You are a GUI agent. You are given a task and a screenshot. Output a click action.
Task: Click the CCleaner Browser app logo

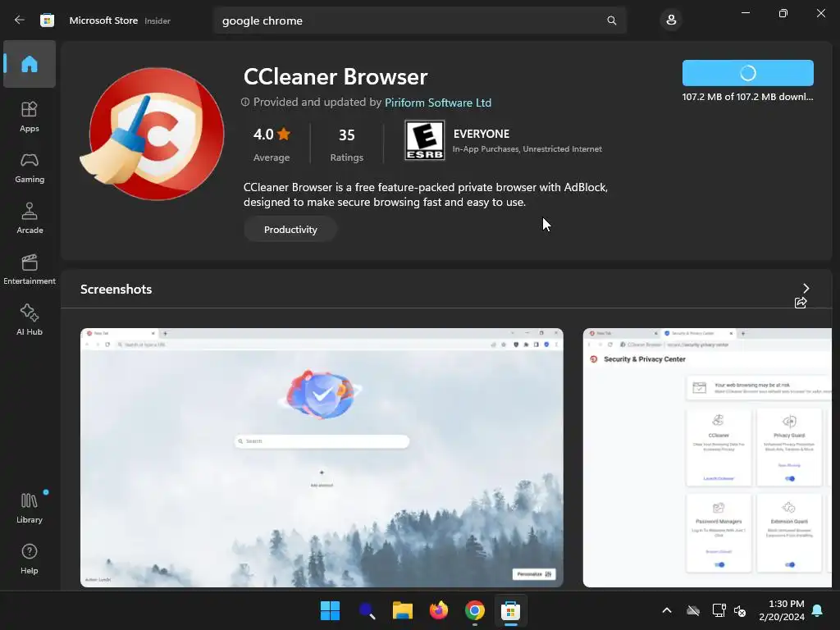click(x=153, y=134)
